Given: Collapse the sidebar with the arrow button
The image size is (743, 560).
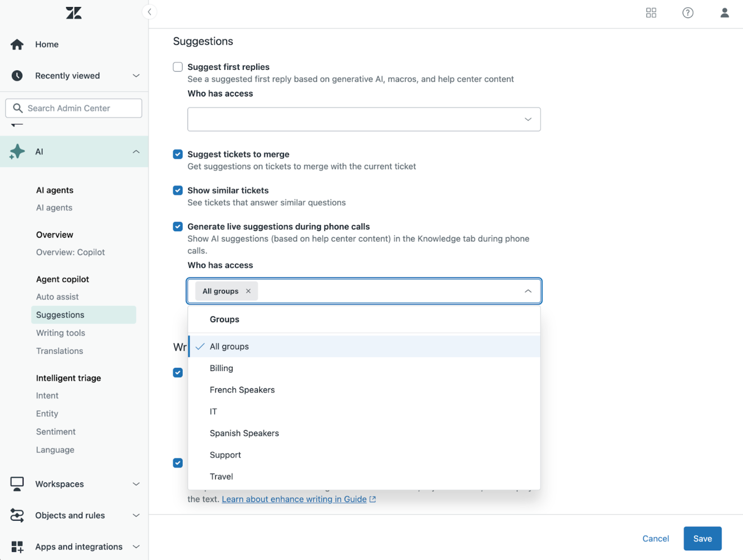Looking at the screenshot, I should coord(149,12).
